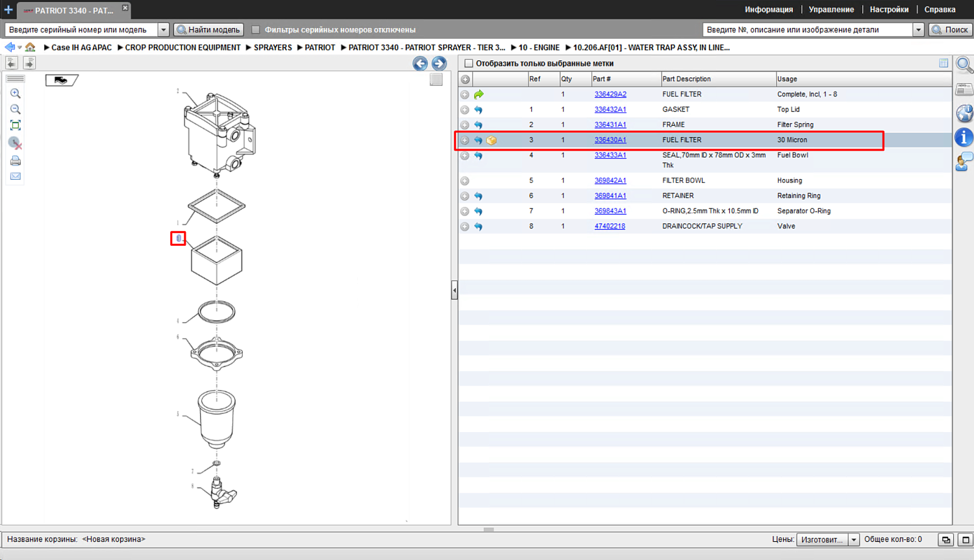Fit the diagram to the window
974x560 pixels.
tap(16, 125)
